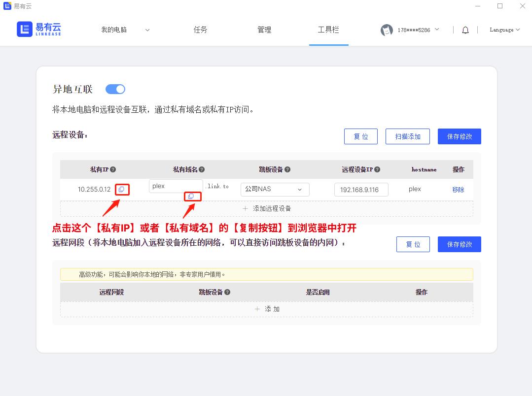532x396 pixels.
Task: Open the account 178****5286 menu
Action: point(418,30)
